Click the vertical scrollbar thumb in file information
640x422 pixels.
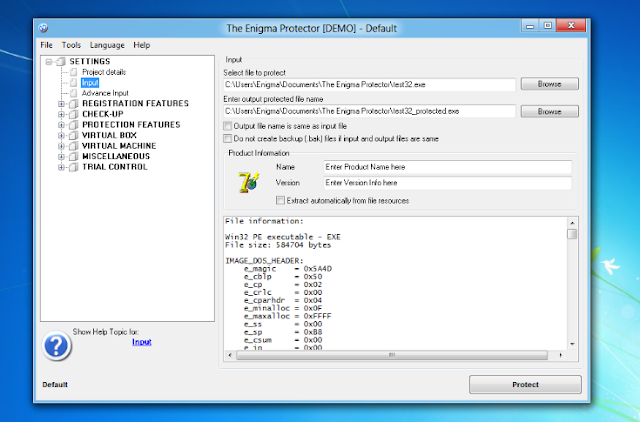(x=572, y=234)
